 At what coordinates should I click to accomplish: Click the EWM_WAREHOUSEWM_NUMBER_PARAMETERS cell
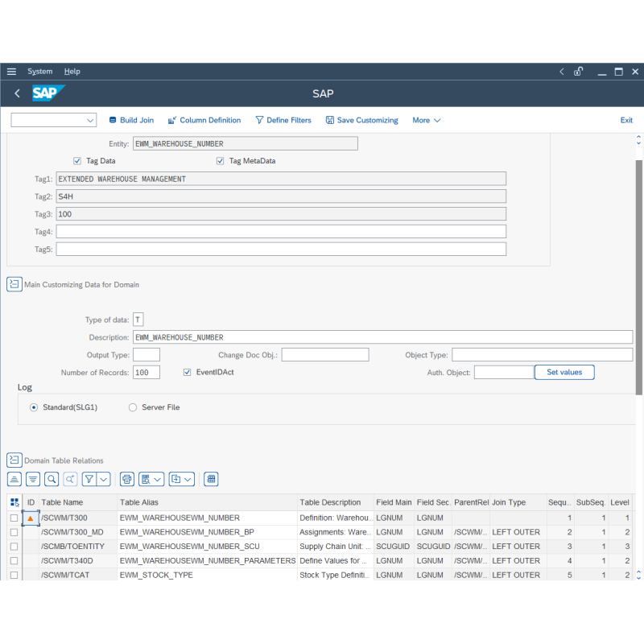[207, 560]
